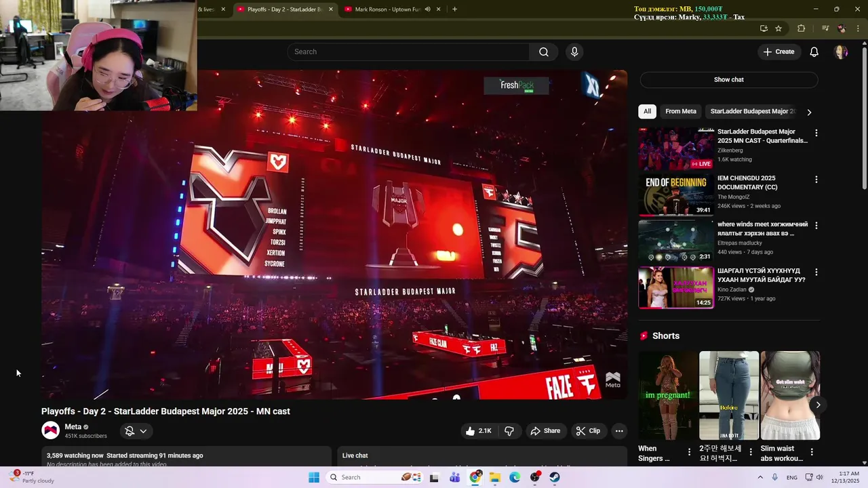868x488 pixels.
Task: Open StarLadder MN CAST Quarterfinals thumbnail
Action: click(676, 148)
